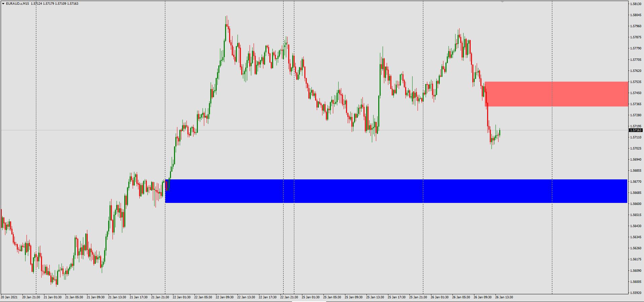
Task: Click the 21 Jan 13:30 time axis label
Action: pos(117,297)
